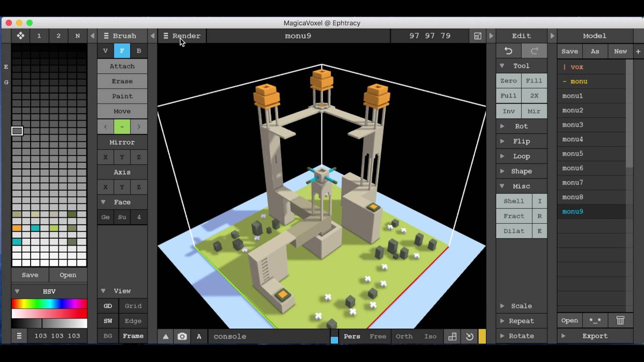Click the hue rainbow slider

click(x=49, y=304)
